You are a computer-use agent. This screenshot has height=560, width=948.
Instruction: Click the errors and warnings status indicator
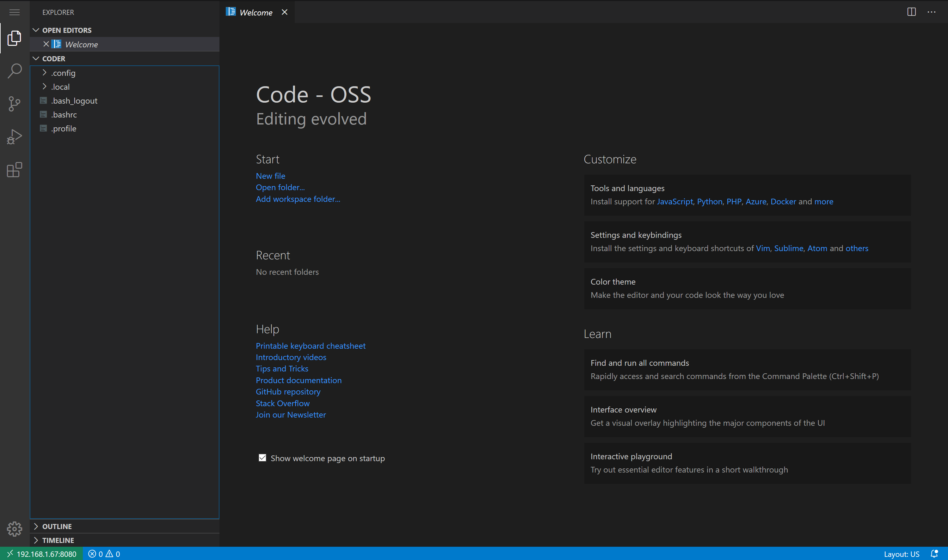(x=104, y=554)
